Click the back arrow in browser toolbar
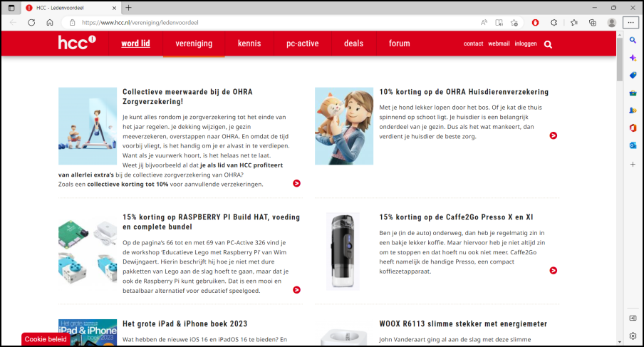Screen dimensions: 644x347 13,23
